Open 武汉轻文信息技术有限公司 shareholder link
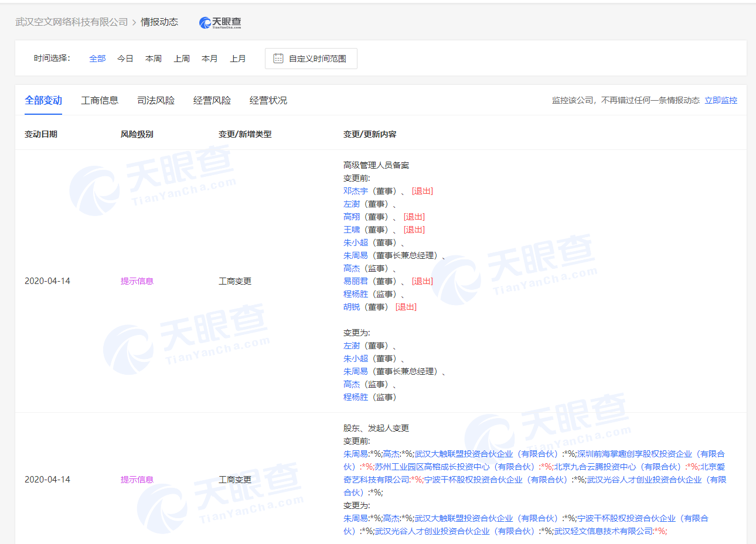Screen dimensions: 756x544 click(604, 531)
